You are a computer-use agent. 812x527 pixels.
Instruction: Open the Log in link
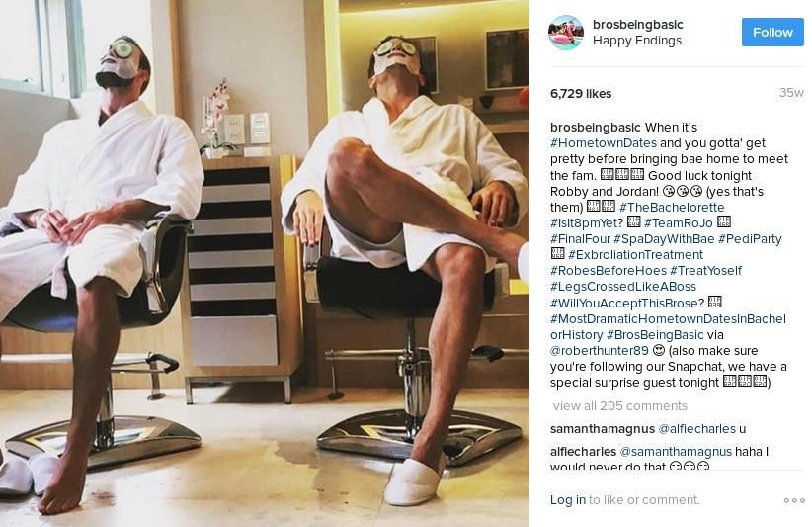click(x=568, y=500)
